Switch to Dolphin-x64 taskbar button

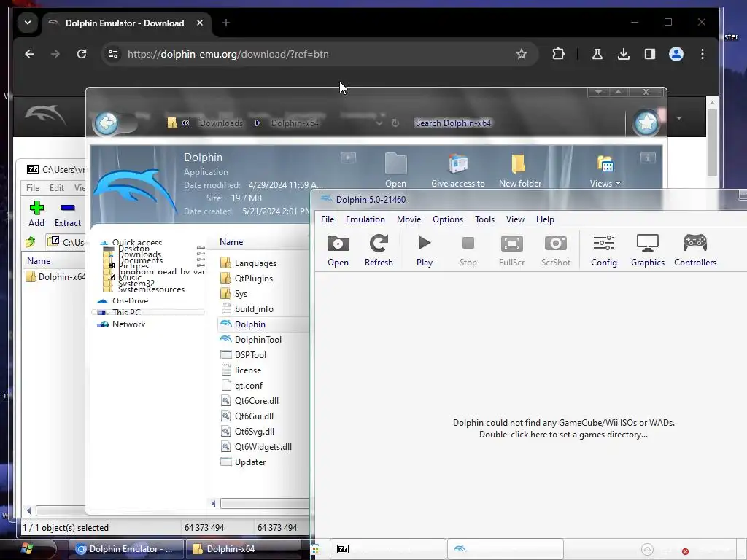click(243, 549)
